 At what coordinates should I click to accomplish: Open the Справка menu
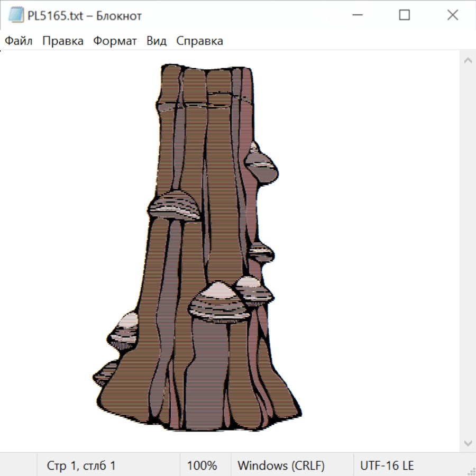pyautogui.click(x=199, y=41)
